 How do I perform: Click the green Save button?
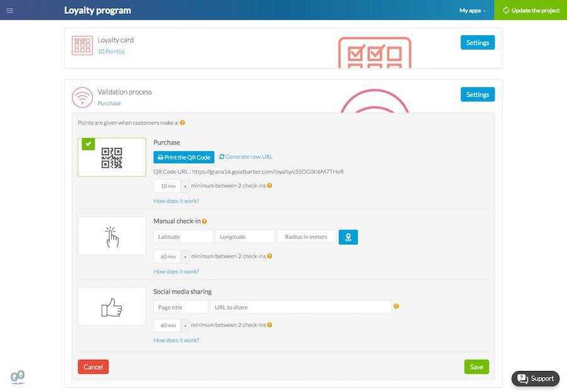476,367
